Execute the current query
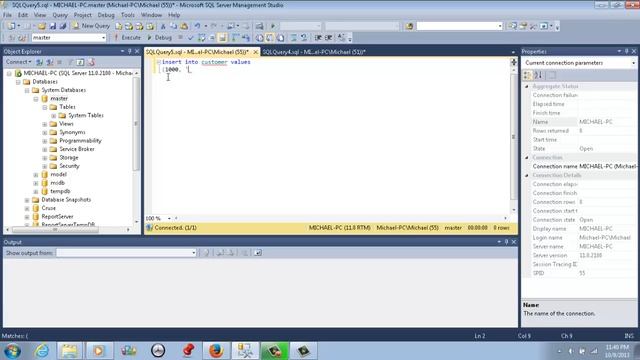The height and width of the screenshot is (360, 640). click(127, 38)
